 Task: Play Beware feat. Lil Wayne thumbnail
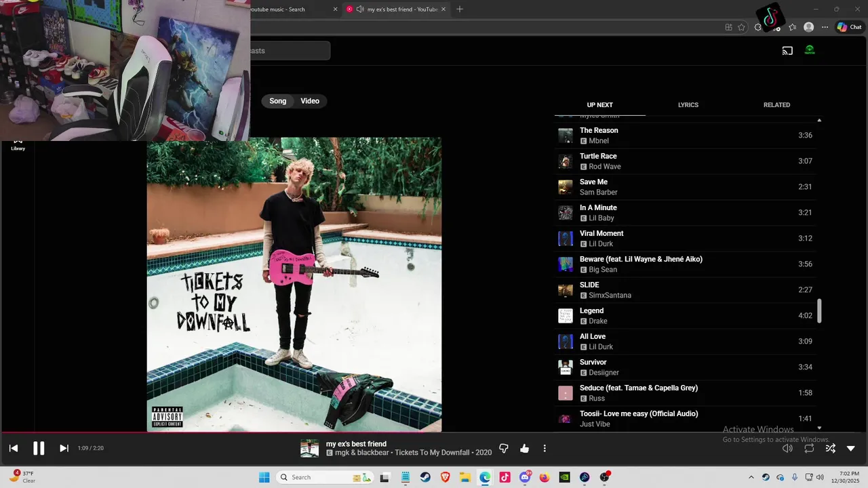[x=565, y=264]
